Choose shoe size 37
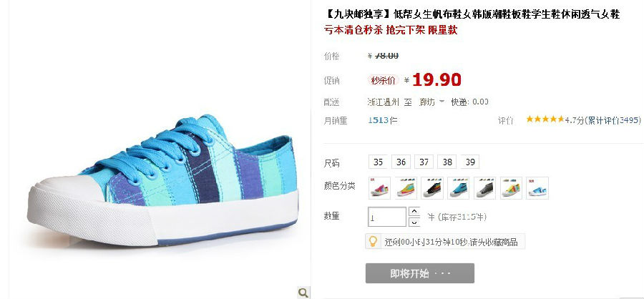The width and height of the screenshot is (644, 299). (424, 162)
